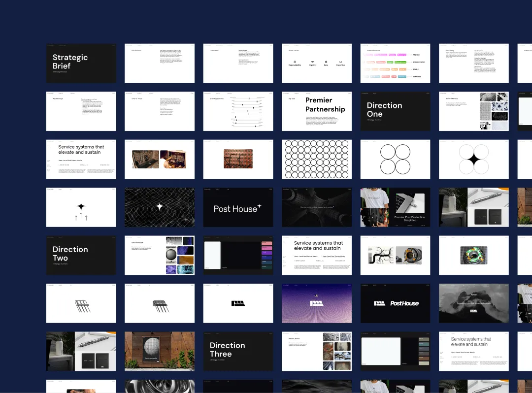Click the solid black logo mark on white slide
Screen dimensions: 532x393
[238, 303]
